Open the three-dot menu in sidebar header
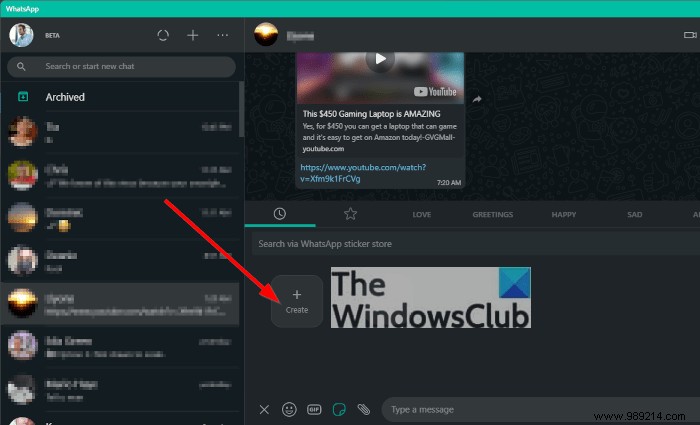700x425 pixels. click(222, 35)
